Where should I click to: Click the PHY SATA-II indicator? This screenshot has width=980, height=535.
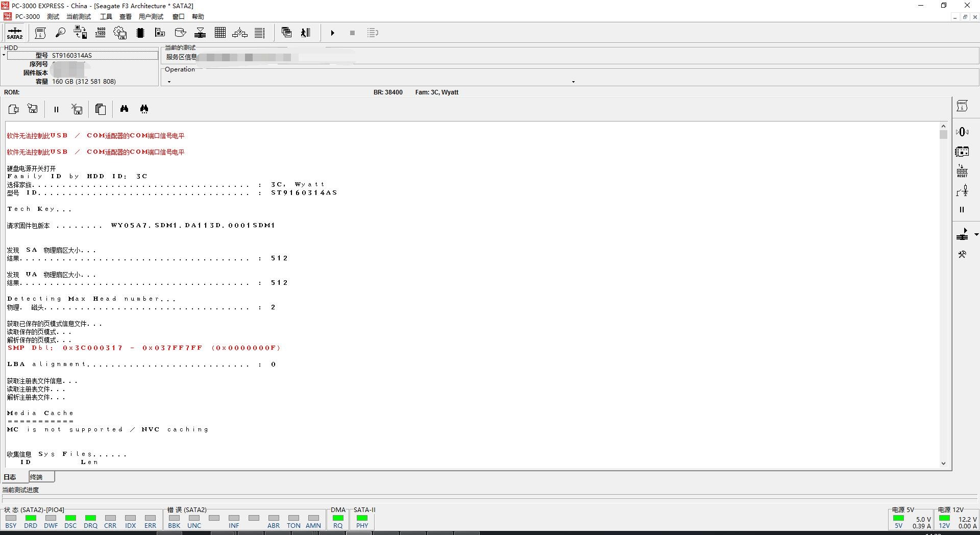click(362, 521)
